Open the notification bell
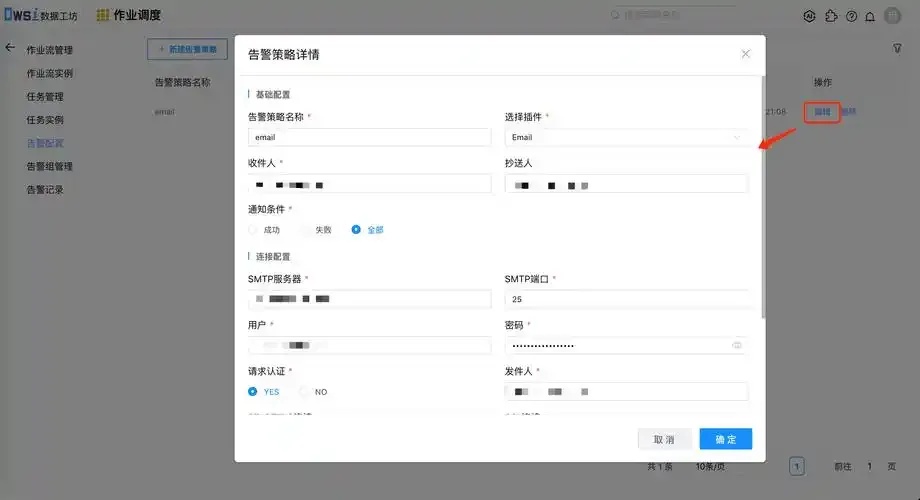Image resolution: width=920 pixels, height=500 pixels. pyautogui.click(x=870, y=16)
